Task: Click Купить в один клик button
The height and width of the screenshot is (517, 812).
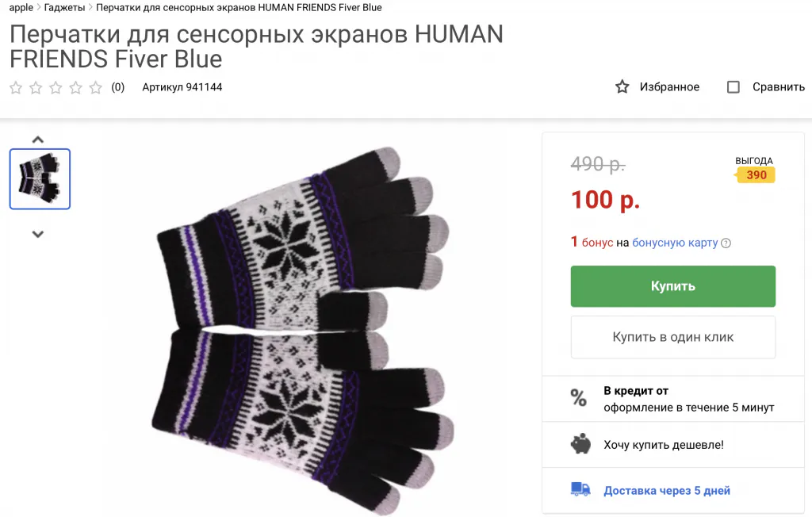Action: [x=672, y=337]
